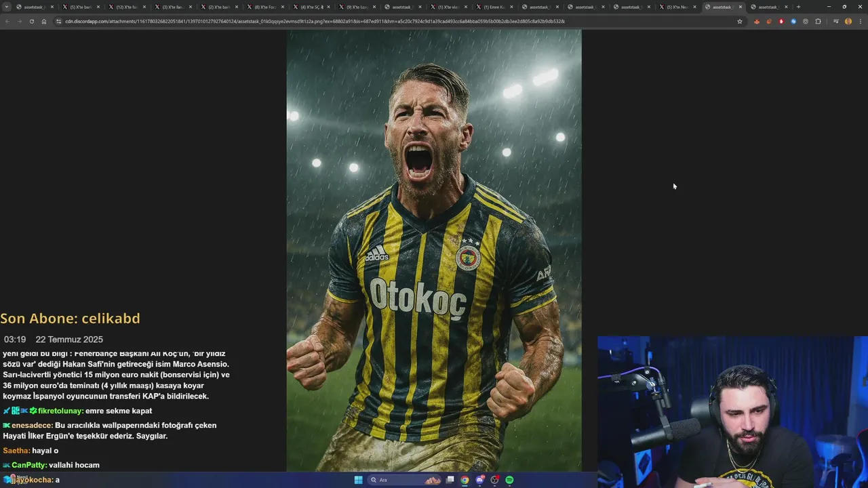
Task: Bookmark this page with the star
Action: [740, 21]
